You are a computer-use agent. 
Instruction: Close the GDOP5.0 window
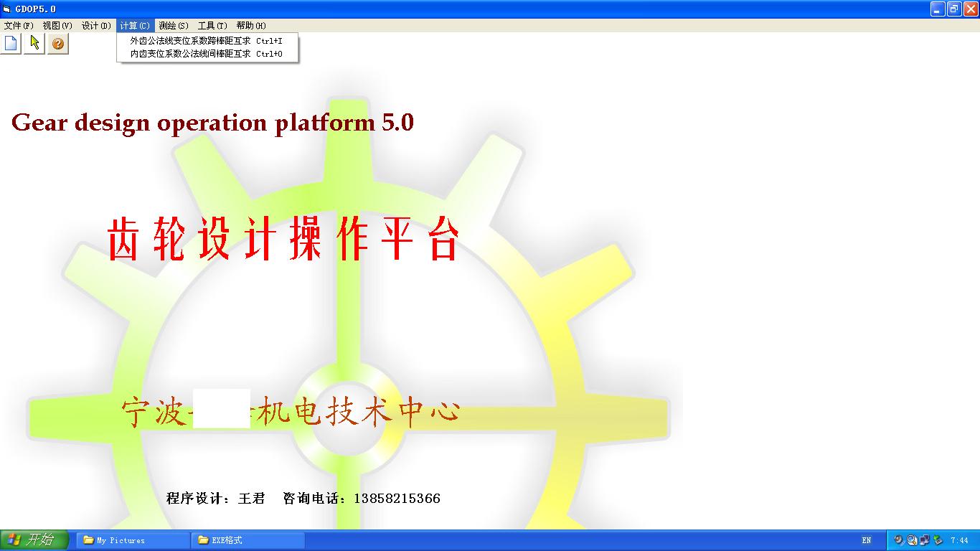(971, 9)
